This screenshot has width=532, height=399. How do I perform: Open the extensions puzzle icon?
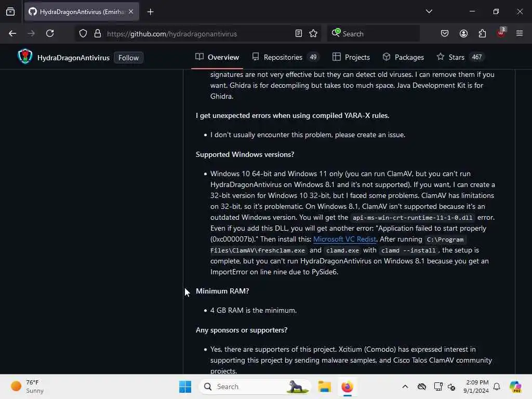click(x=482, y=33)
